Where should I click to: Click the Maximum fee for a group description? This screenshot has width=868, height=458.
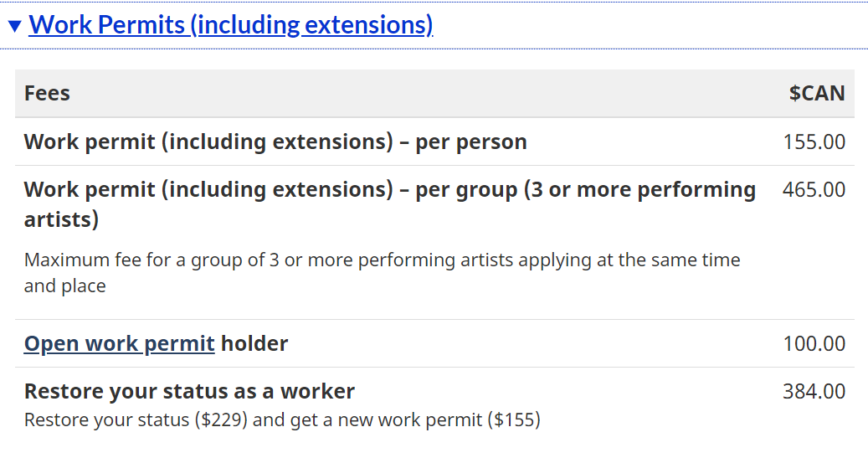(382, 272)
